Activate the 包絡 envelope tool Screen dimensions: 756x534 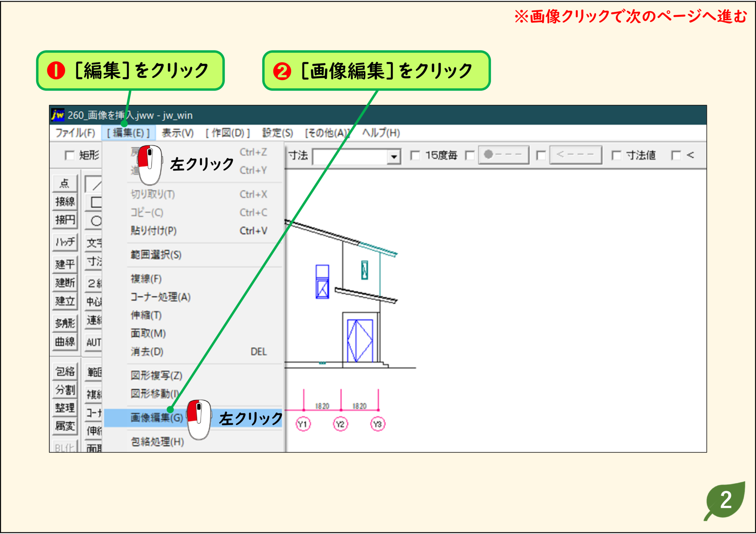(x=65, y=372)
